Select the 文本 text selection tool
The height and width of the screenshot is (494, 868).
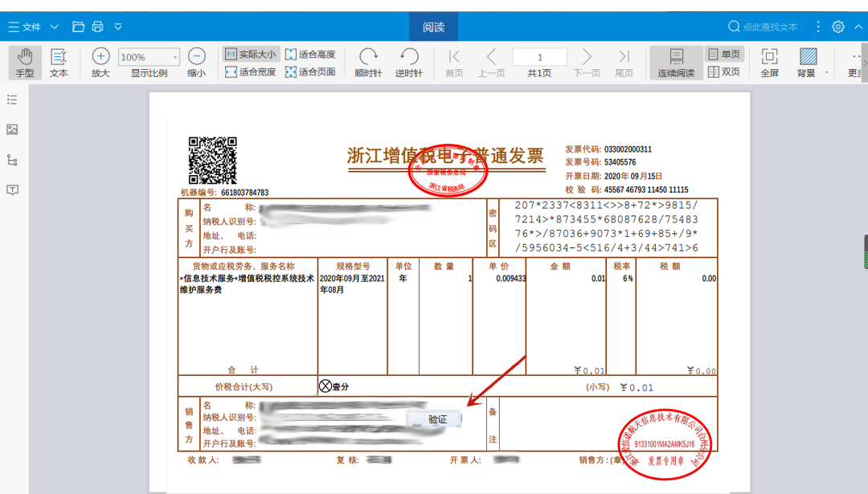(59, 63)
